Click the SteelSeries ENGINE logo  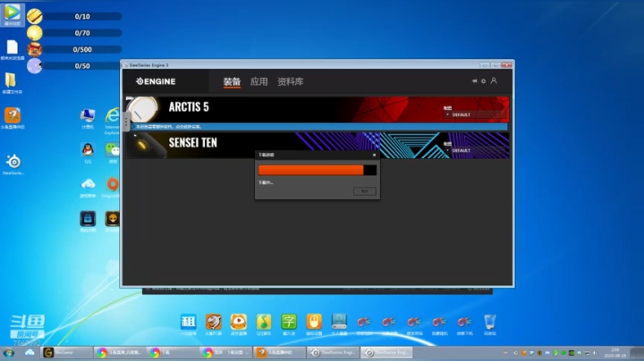[156, 81]
